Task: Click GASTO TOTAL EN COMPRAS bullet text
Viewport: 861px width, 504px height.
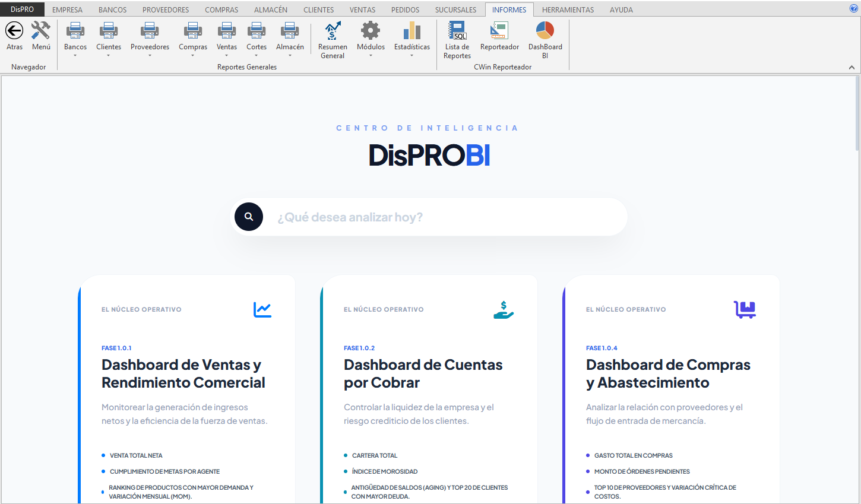Action: tap(634, 455)
